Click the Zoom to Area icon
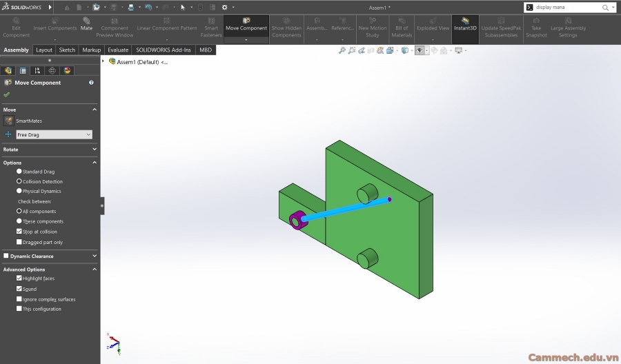 click(352, 50)
